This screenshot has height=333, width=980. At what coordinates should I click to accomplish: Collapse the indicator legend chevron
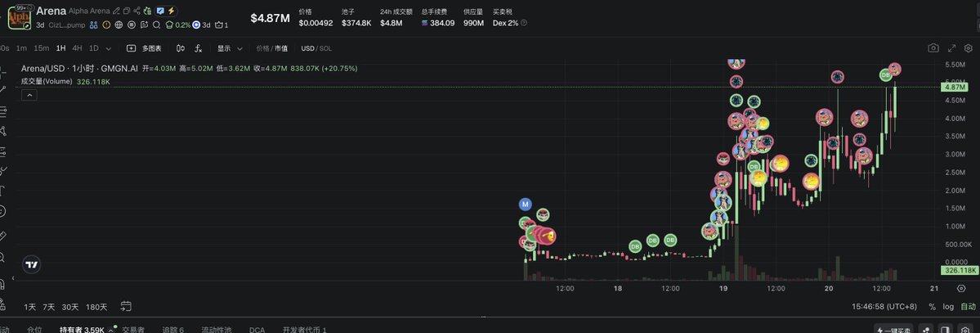pos(29,95)
